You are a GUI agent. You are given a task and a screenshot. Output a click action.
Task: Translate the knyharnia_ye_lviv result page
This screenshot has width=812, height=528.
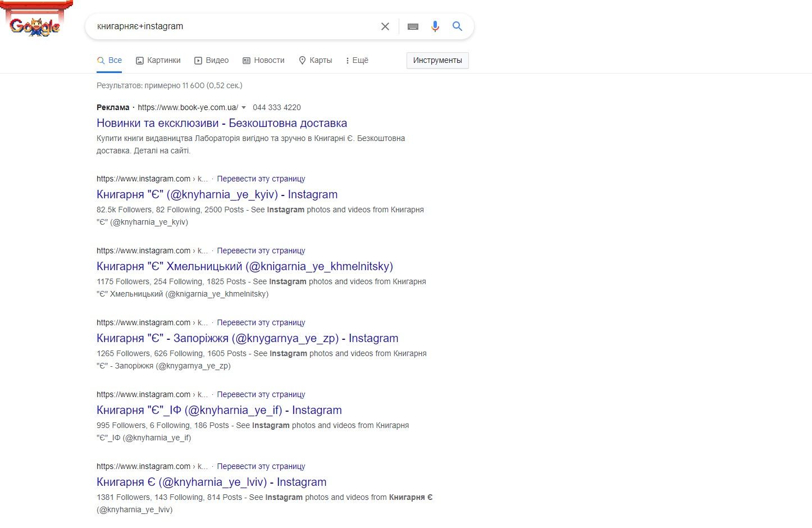261,466
